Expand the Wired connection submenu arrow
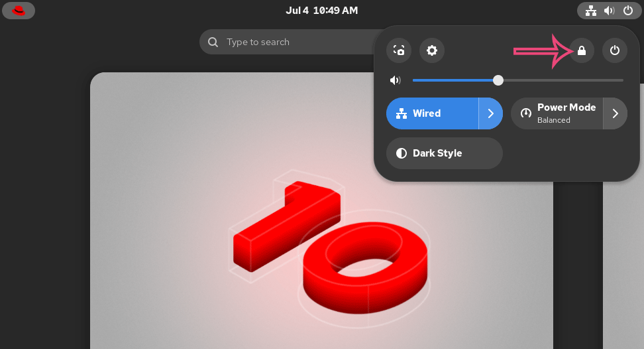This screenshot has width=644, height=349. 491,113
